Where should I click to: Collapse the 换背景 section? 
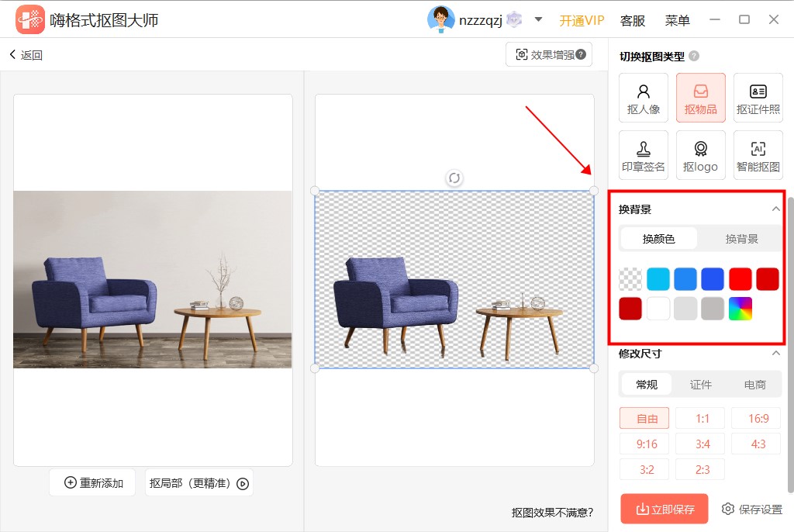(775, 209)
